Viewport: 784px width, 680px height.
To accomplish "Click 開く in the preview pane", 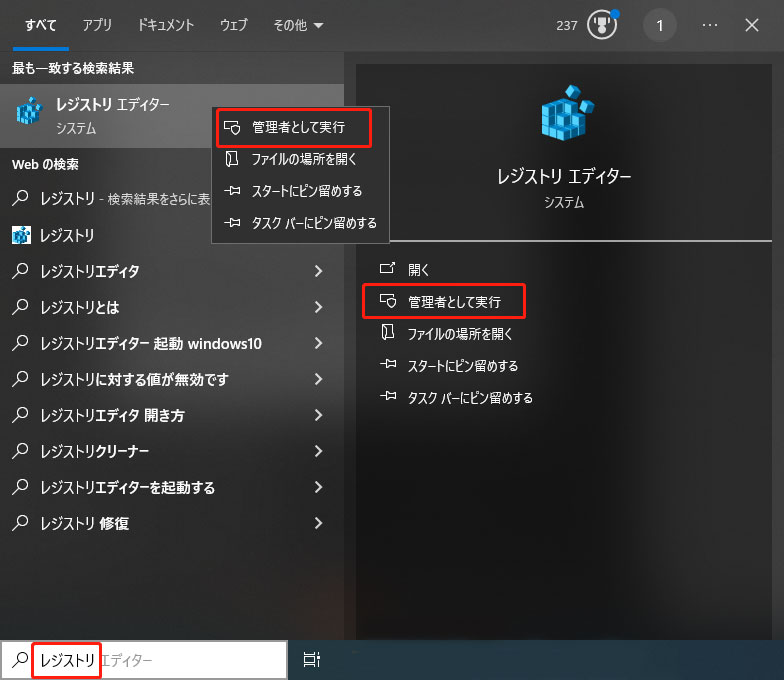I will pyautogui.click(x=418, y=270).
